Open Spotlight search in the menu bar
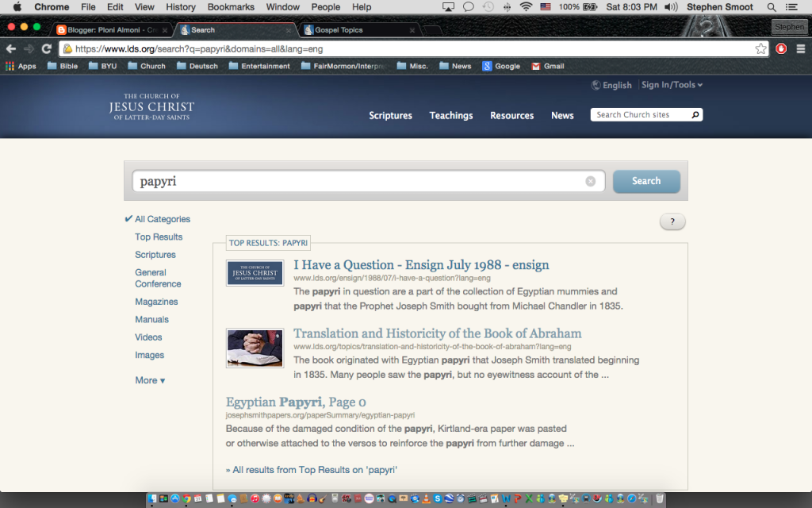The width and height of the screenshot is (812, 508). (x=771, y=7)
